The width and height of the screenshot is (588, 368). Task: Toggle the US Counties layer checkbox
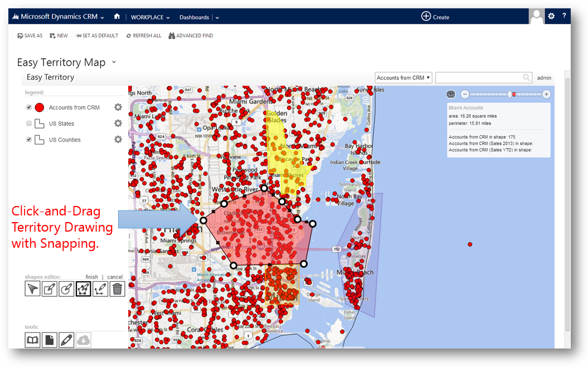[29, 139]
